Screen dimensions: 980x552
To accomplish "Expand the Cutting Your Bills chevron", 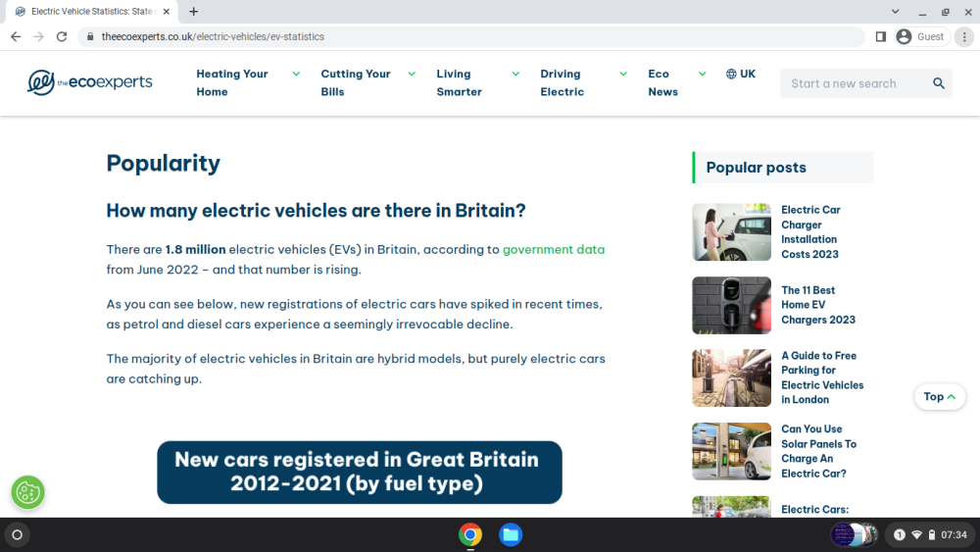I will pos(412,74).
